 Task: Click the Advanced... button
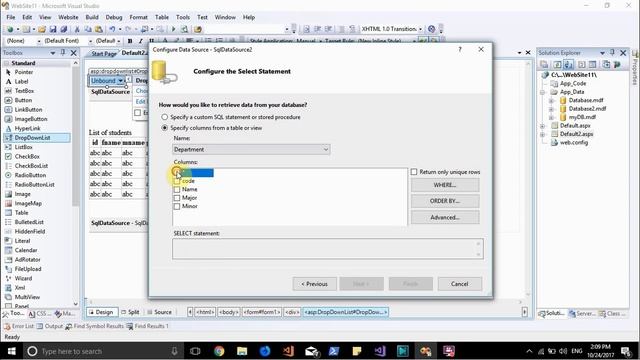[445, 218]
